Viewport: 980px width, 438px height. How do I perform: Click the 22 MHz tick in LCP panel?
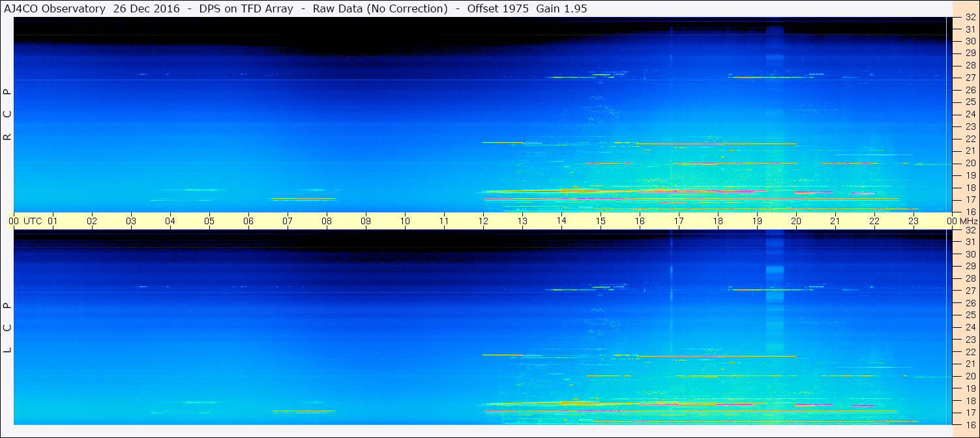coord(970,351)
